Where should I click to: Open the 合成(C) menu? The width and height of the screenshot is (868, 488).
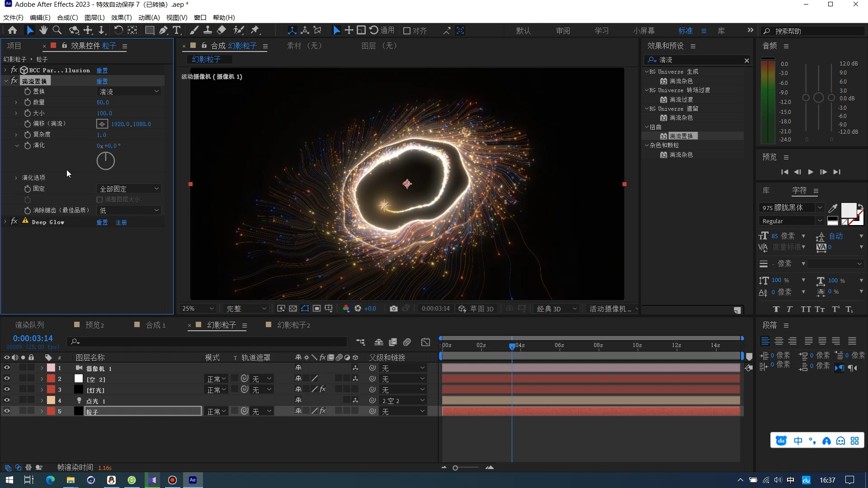(x=67, y=18)
